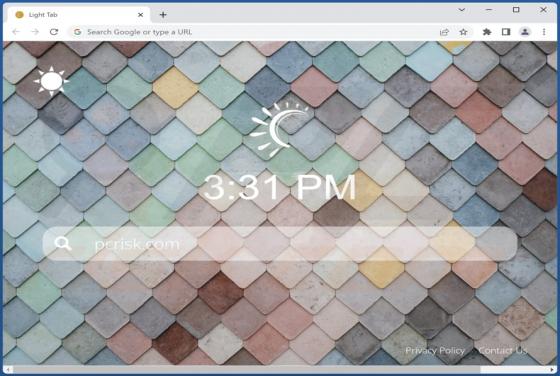560x376 pixels.
Task: Open the Privacy Policy link
Action: [x=435, y=351]
